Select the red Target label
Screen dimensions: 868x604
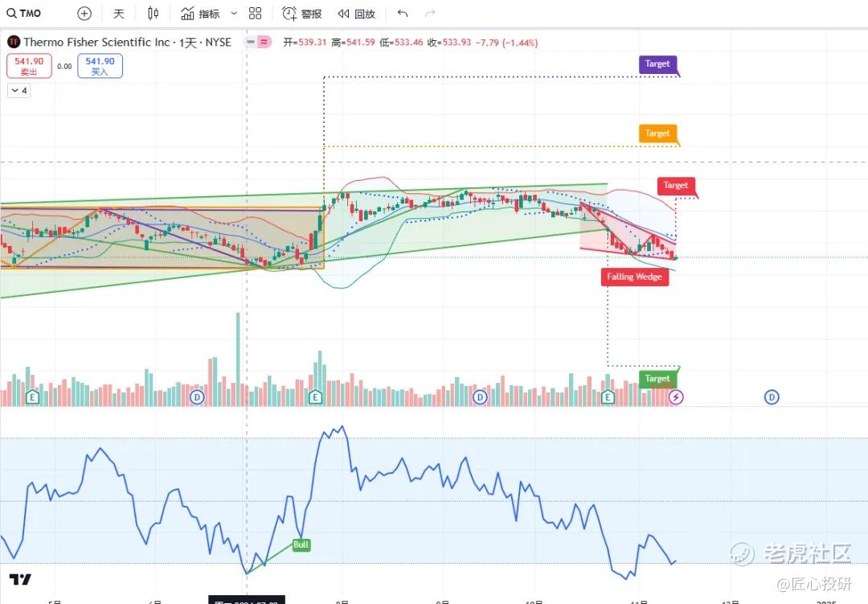coord(675,186)
